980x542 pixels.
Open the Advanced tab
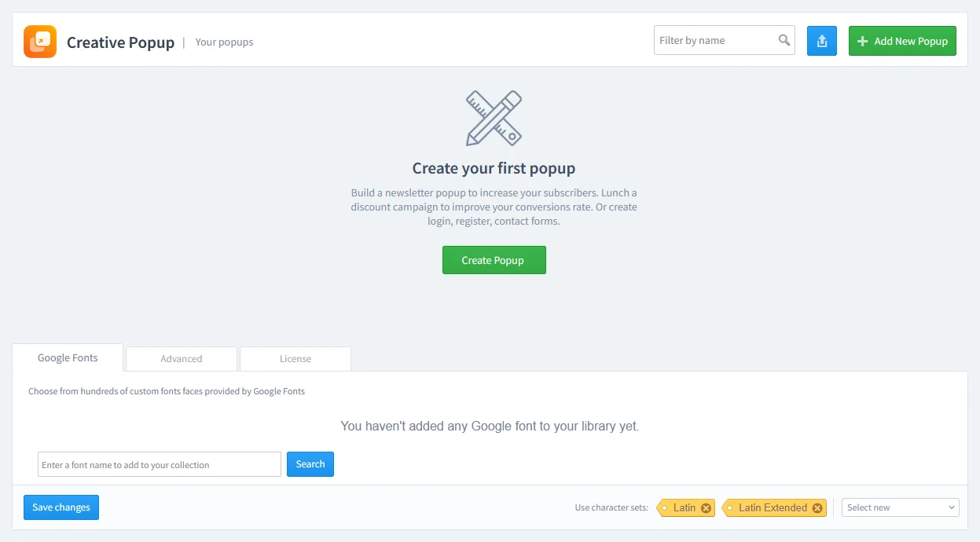[182, 359]
